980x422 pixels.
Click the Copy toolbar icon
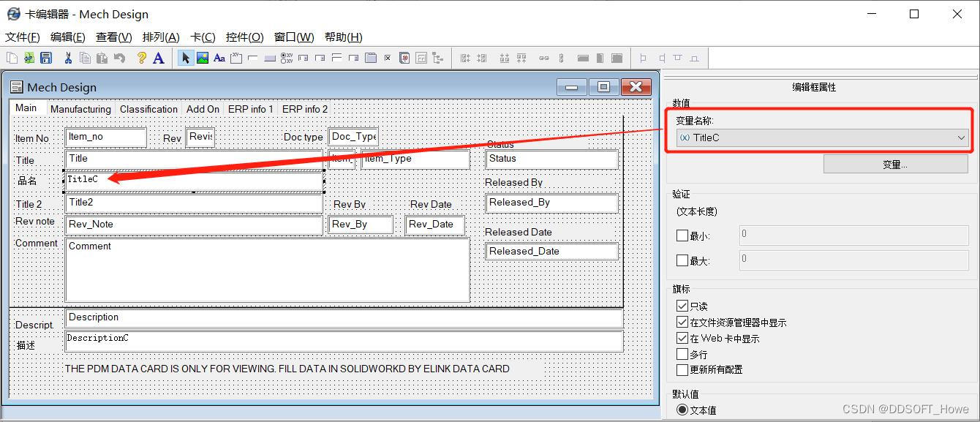coord(85,58)
